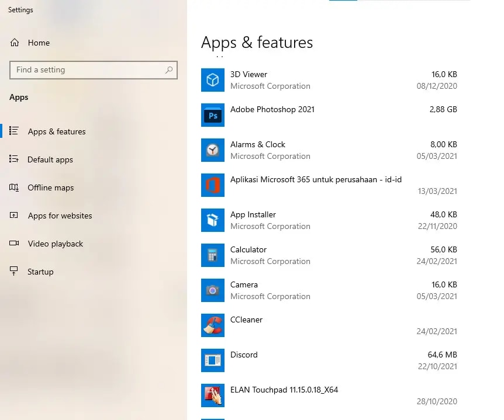Open the Startup settings page
This screenshot has height=420, width=504.
pyautogui.click(x=40, y=272)
